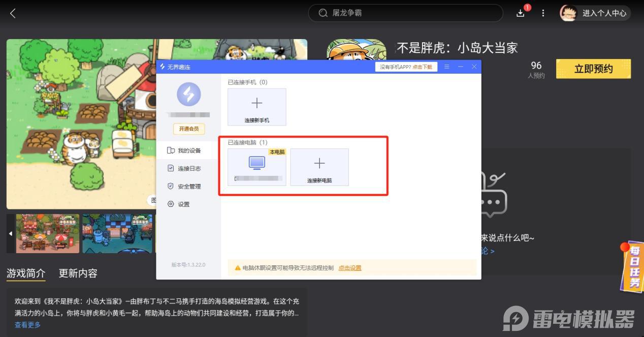
Task: Click the user avatar in top bar
Action: (568, 13)
